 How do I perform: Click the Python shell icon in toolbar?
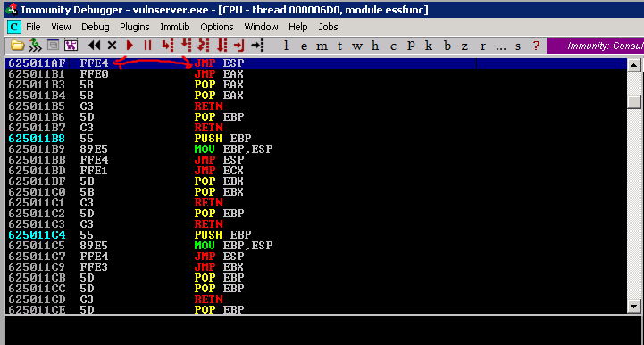pyautogui.click(x=35, y=46)
